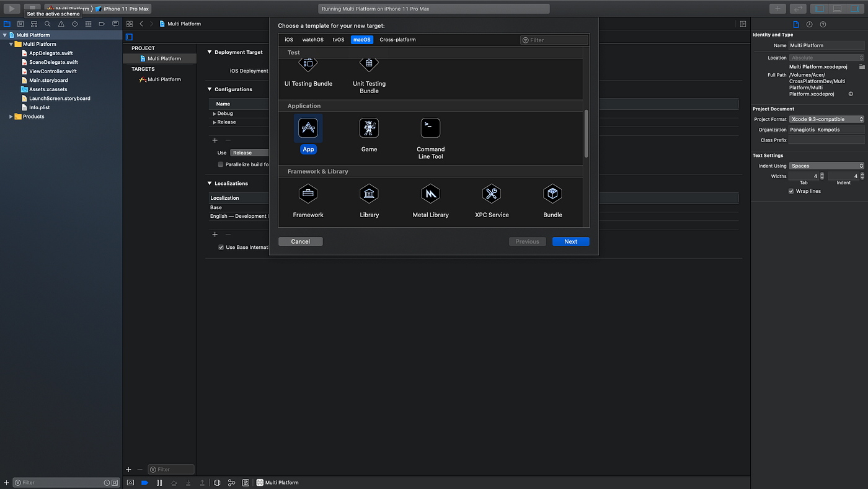The height and width of the screenshot is (489, 868).
Task: Toggle the bottom debug area visibility
Action: [837, 9]
